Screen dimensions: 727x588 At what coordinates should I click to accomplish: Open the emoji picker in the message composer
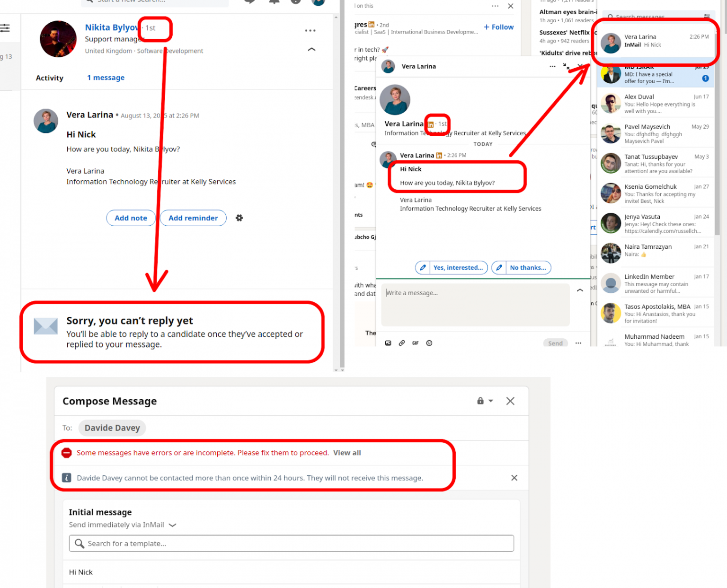point(429,343)
